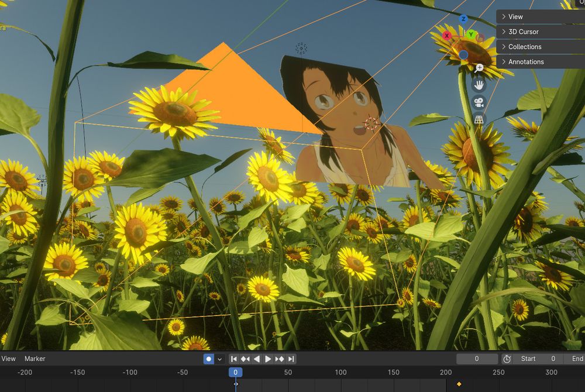
Task: Click the 250 mark on timeline ruler
Action: (x=498, y=372)
